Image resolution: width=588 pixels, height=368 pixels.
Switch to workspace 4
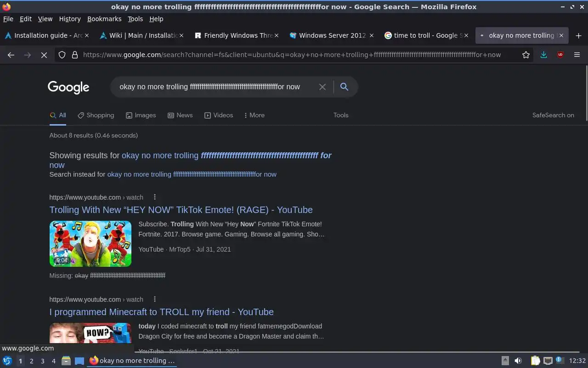(x=53, y=361)
